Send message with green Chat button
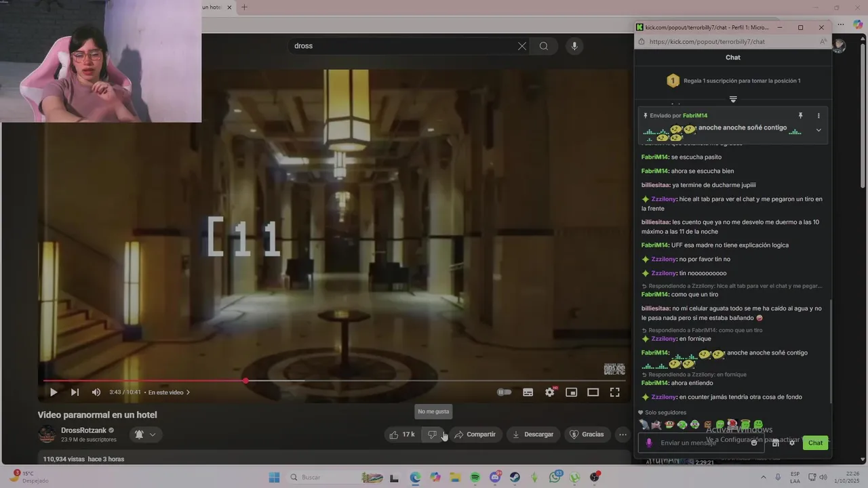The height and width of the screenshot is (488, 868). tap(815, 443)
